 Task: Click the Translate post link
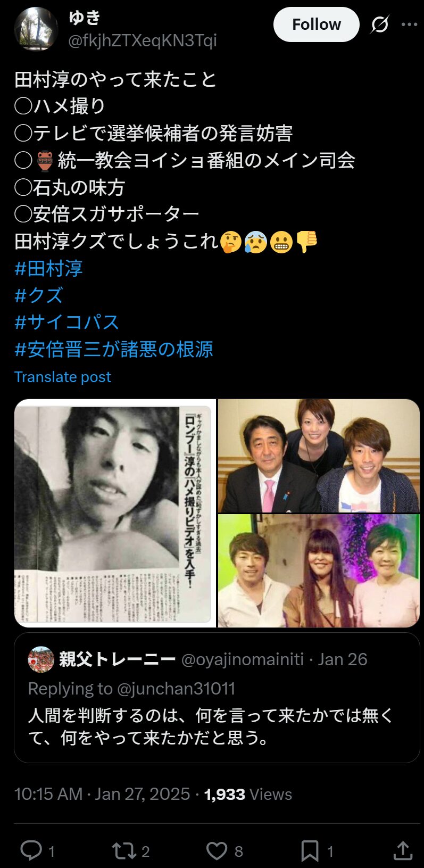(63, 377)
